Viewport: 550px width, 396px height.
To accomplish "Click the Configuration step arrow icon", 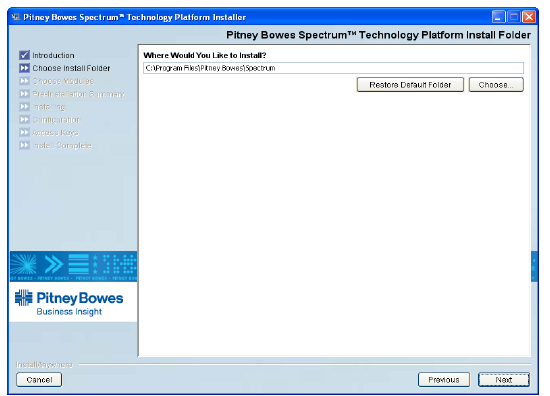I will 25,120.
